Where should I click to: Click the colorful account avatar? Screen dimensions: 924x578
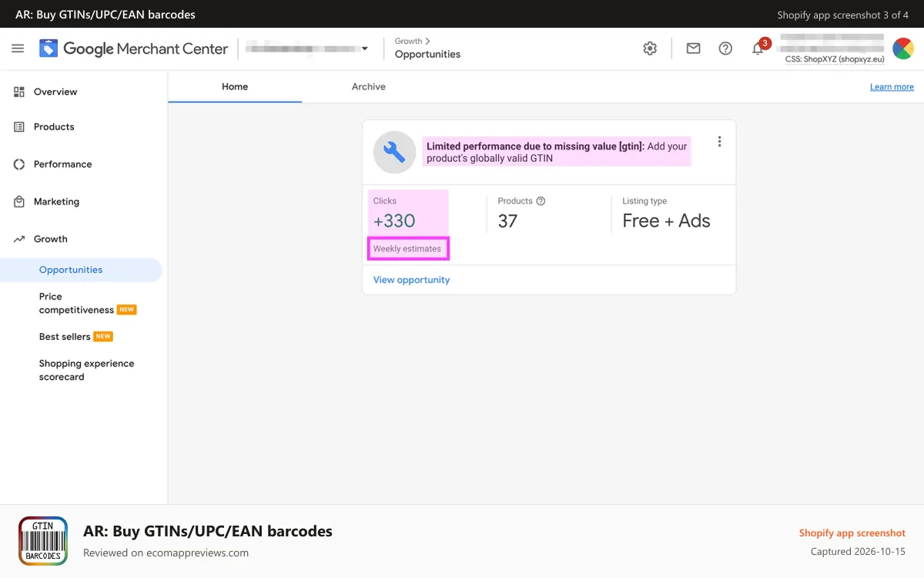pos(903,49)
